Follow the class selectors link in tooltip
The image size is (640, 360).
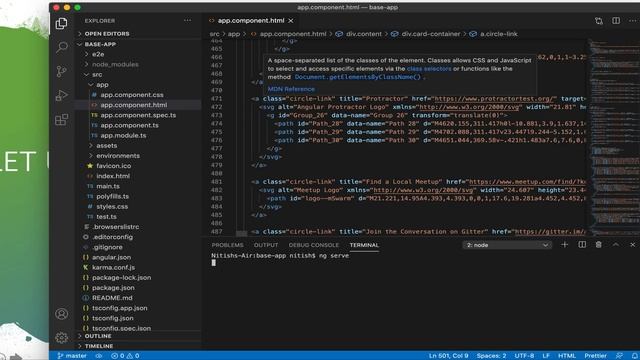[429, 69]
